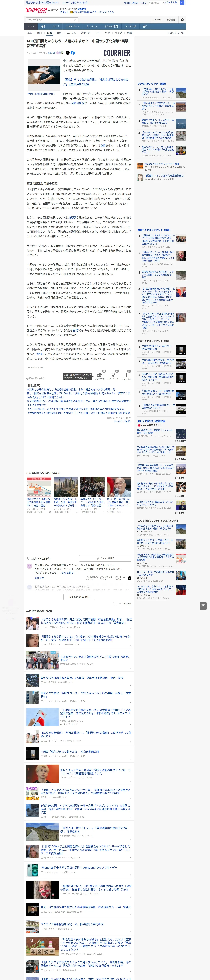Toggle the コメント非表示 checkbox
Screen dimensions: 210x980
pyautogui.click(x=115, y=603)
